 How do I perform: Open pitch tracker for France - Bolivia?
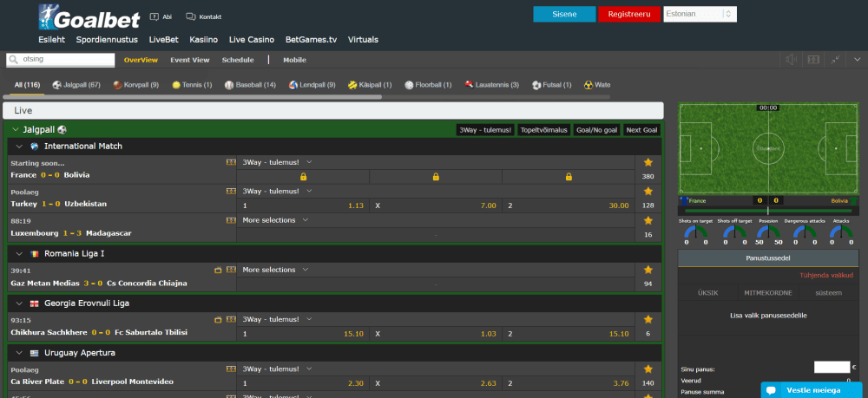click(231, 162)
